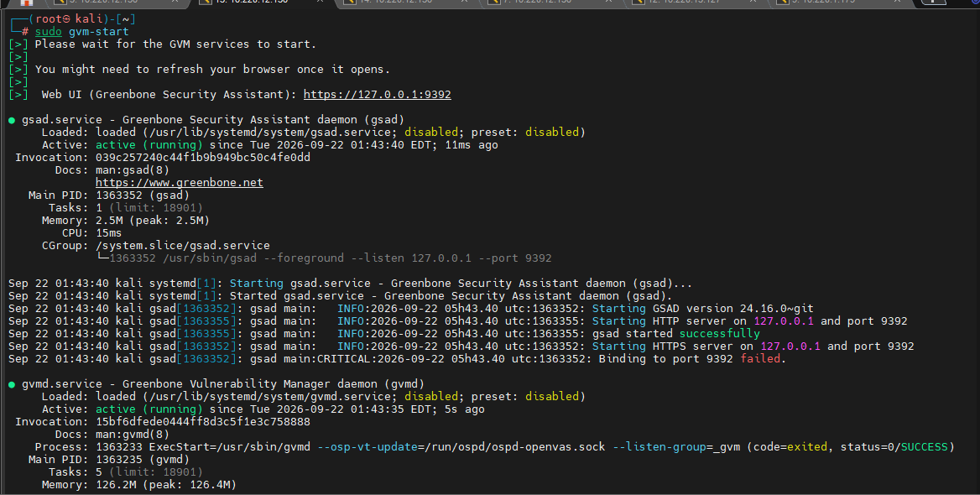Click 'active (running)' status of gvmd service
This screenshot has width=980, height=495.
click(x=149, y=409)
